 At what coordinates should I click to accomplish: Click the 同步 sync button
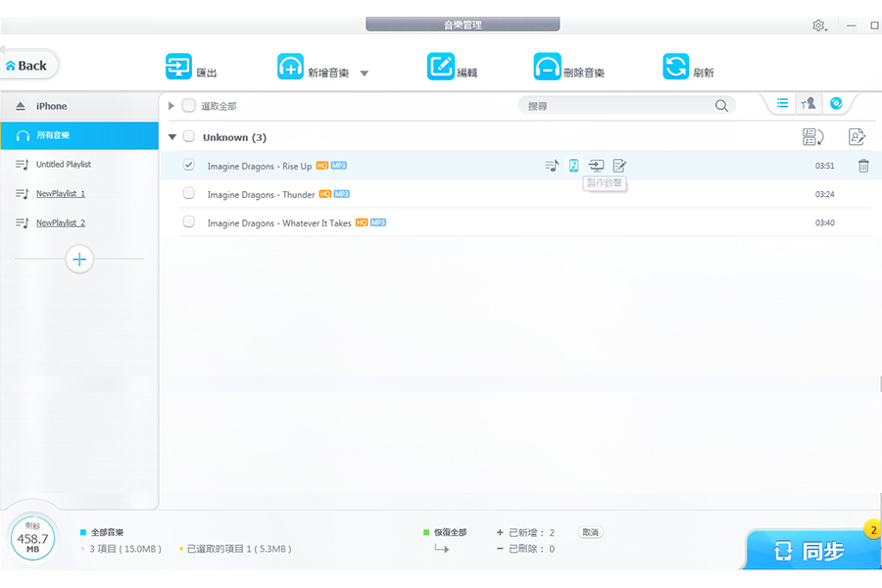tap(812, 550)
